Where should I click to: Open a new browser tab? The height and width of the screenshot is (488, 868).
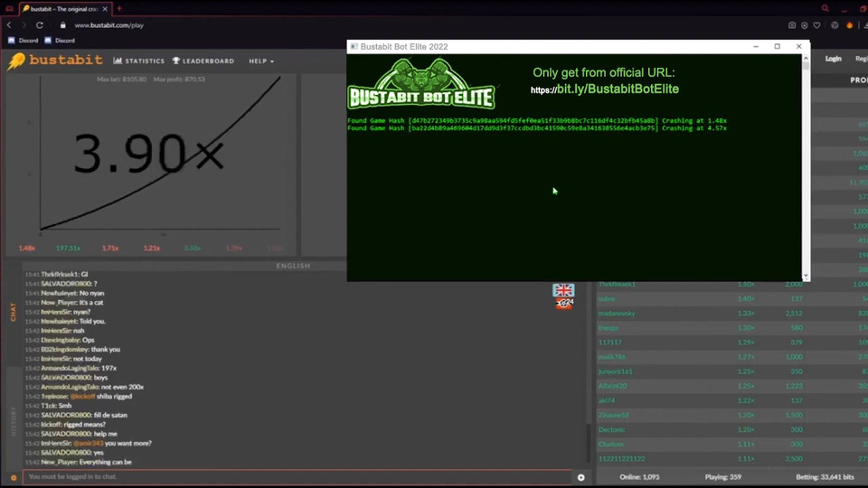119,9
